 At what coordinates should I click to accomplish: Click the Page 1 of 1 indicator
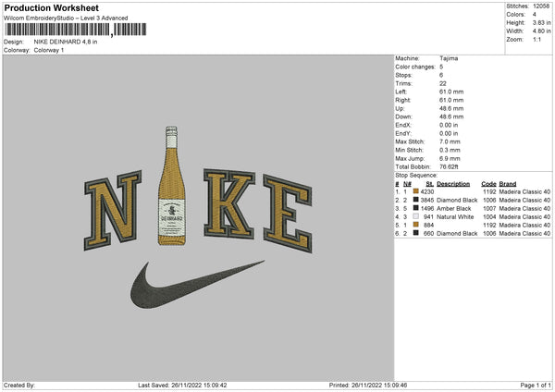point(536,385)
